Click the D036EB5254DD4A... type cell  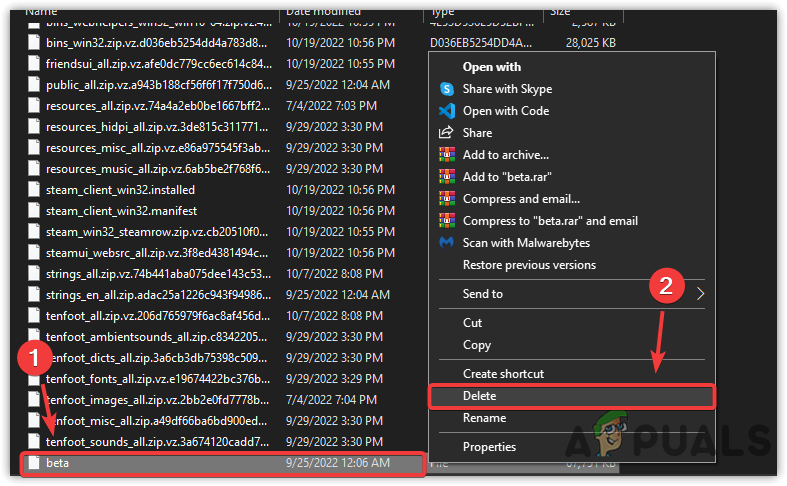tap(481, 43)
